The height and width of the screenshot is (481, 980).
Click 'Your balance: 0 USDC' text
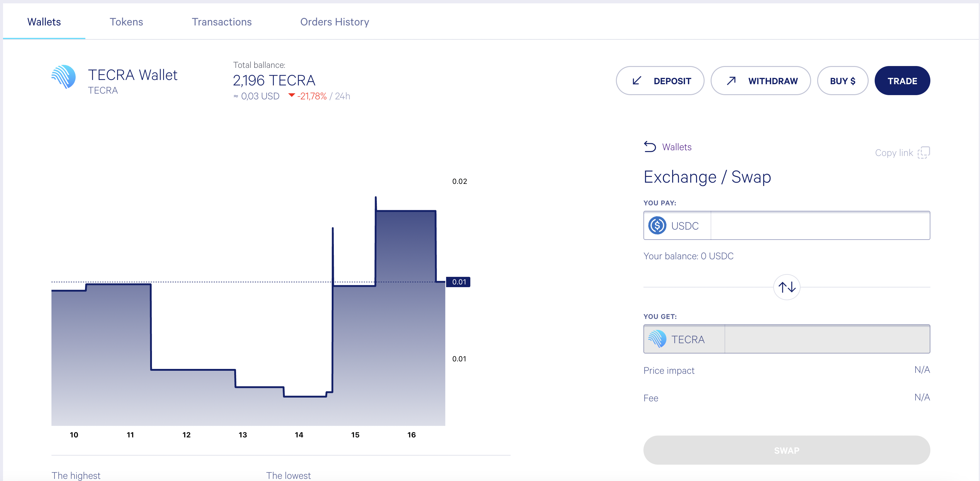pos(689,256)
